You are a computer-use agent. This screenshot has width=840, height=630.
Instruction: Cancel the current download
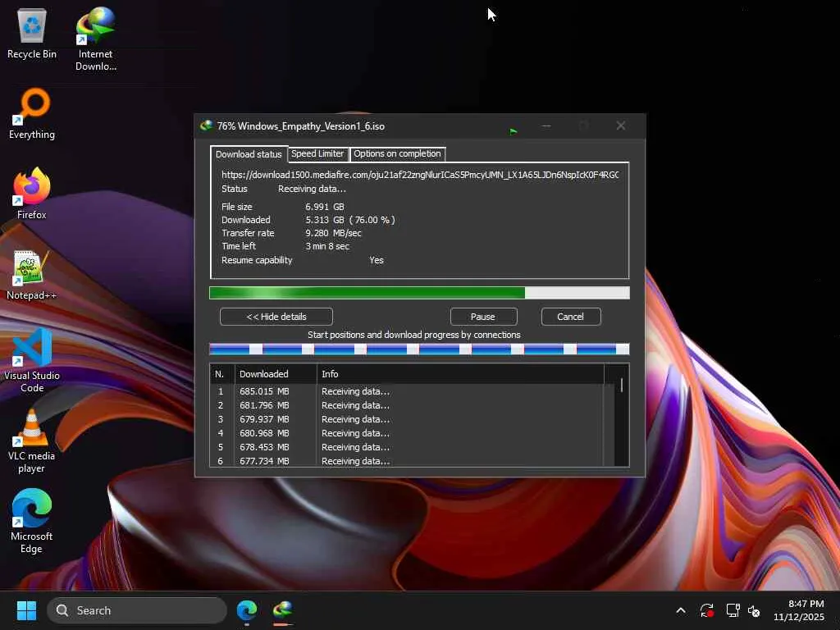(x=570, y=317)
